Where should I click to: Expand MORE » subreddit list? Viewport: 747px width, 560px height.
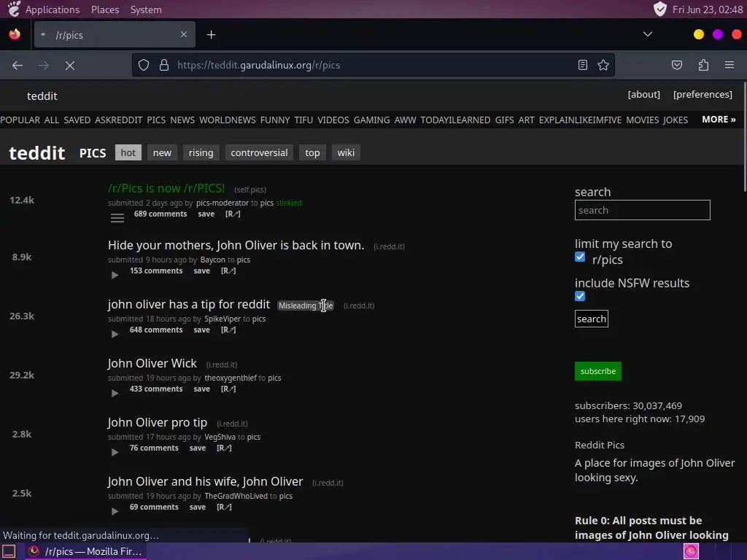(x=719, y=120)
